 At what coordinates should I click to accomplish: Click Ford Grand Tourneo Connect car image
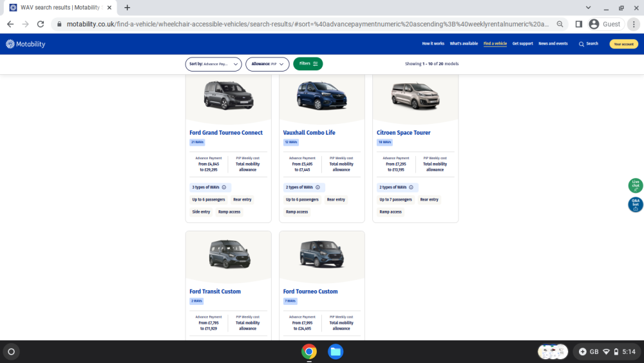[229, 95]
